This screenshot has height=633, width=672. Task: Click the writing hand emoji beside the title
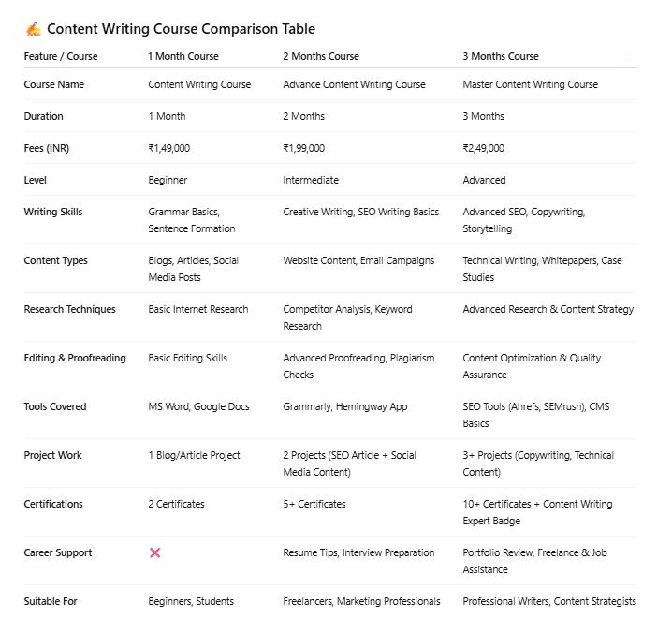pyautogui.click(x=33, y=29)
